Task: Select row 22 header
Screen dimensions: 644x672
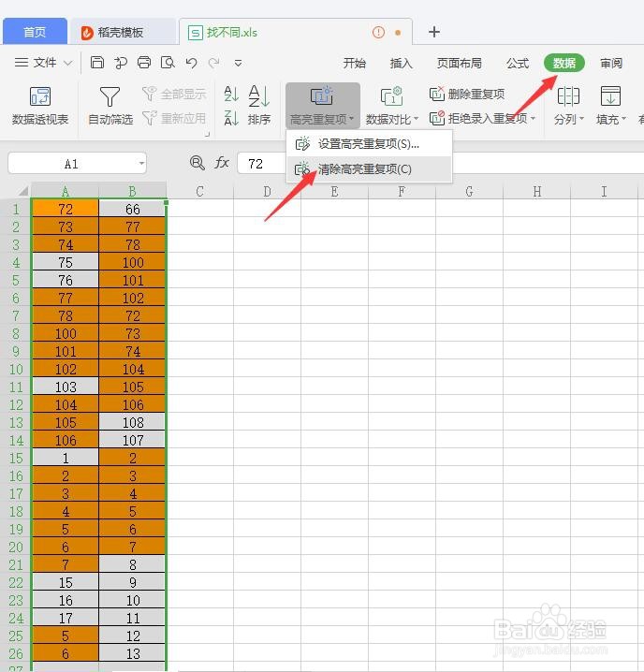Action: coord(16,582)
